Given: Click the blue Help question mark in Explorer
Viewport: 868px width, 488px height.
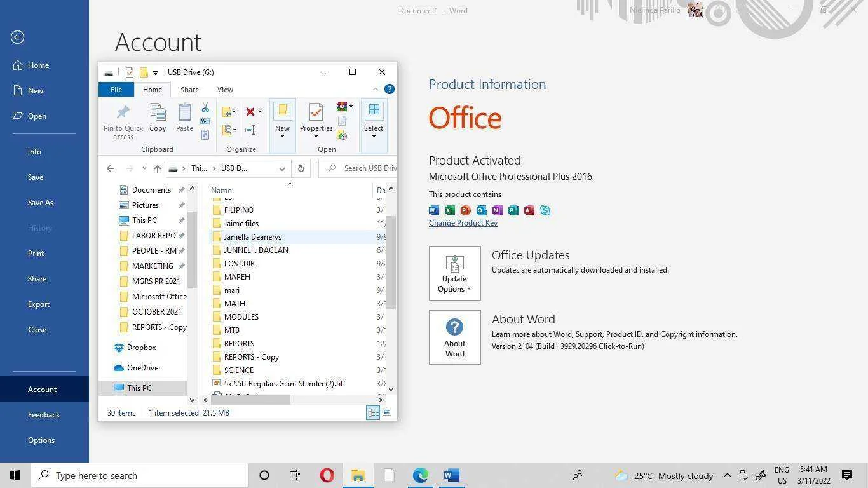Looking at the screenshot, I should 390,90.
